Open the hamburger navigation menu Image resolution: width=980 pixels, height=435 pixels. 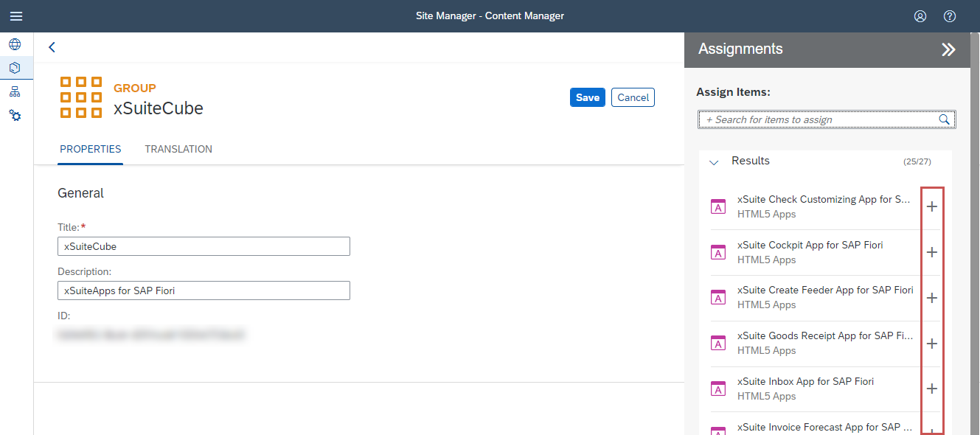(15, 16)
